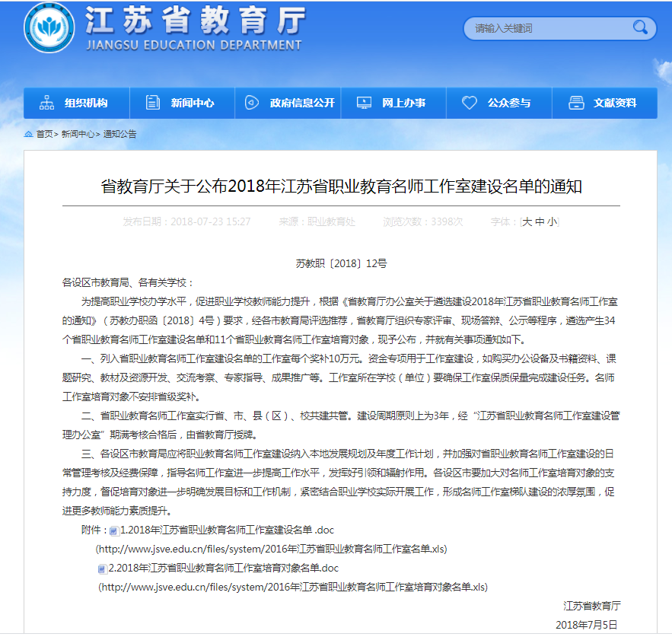Download 1.2018年江苏省职业教育名师工作室建设名单.doc
The width and height of the screenshot is (672, 637).
click(x=227, y=530)
